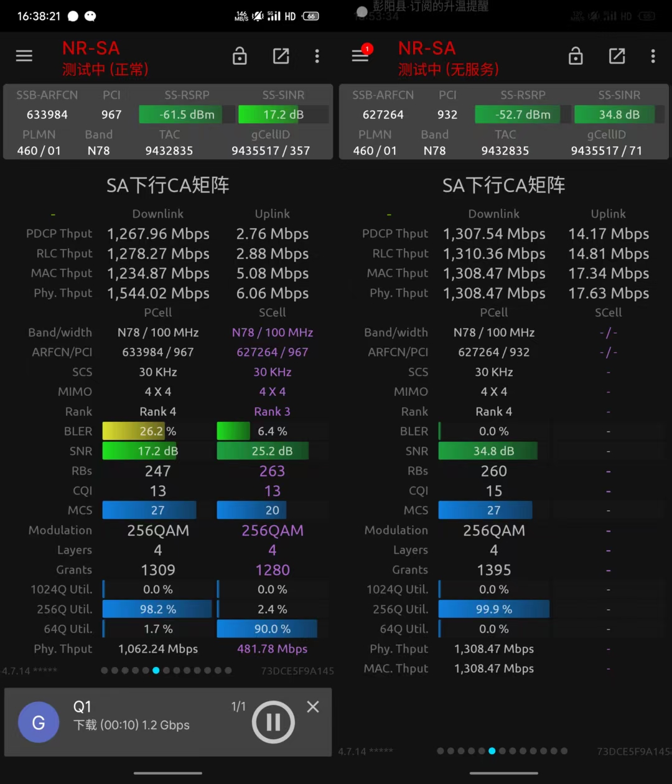Click the export icon on the left screen
The height and width of the screenshot is (784, 672).
coord(281,56)
